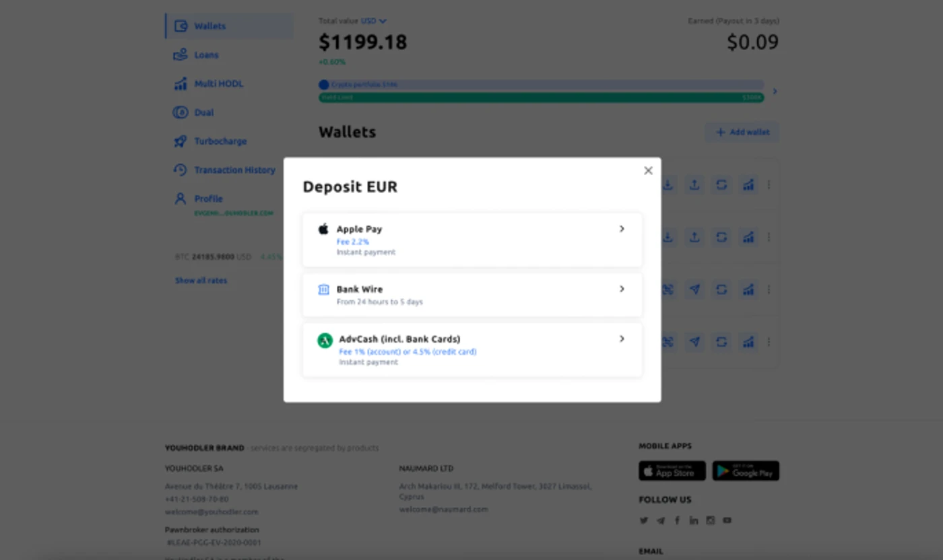Click withdraw icon in second wallet row
Screen dimensions: 943x560
694,237
